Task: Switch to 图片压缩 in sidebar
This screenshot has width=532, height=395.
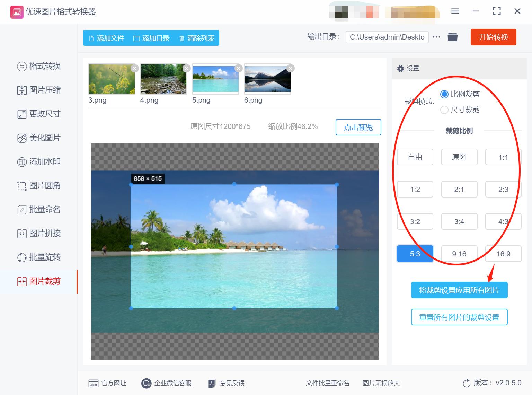Action: click(39, 90)
